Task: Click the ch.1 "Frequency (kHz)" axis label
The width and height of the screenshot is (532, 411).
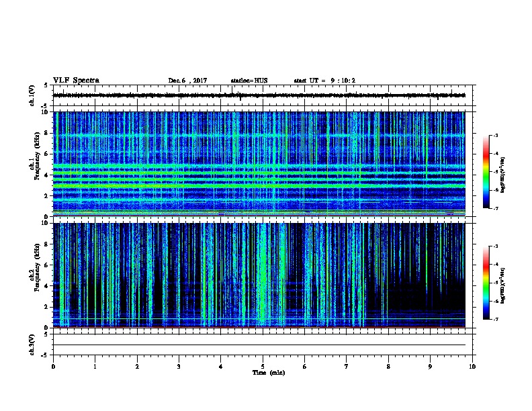Action: [x=37, y=156]
